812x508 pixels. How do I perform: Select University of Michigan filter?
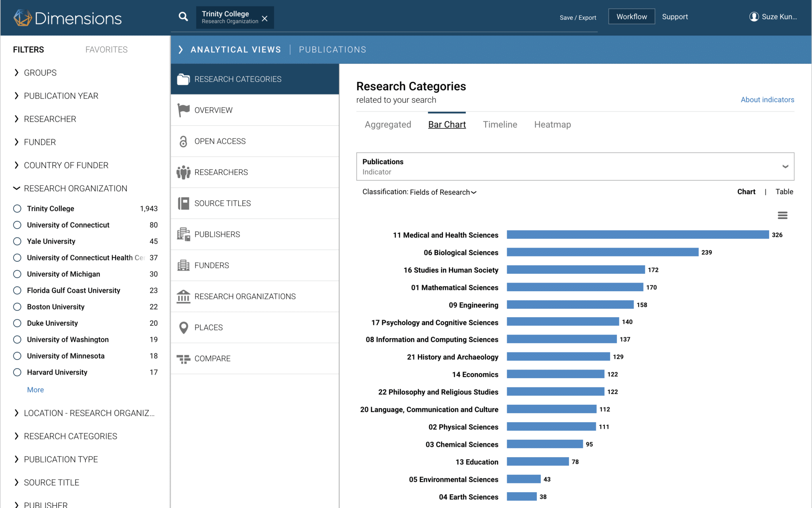(x=17, y=274)
